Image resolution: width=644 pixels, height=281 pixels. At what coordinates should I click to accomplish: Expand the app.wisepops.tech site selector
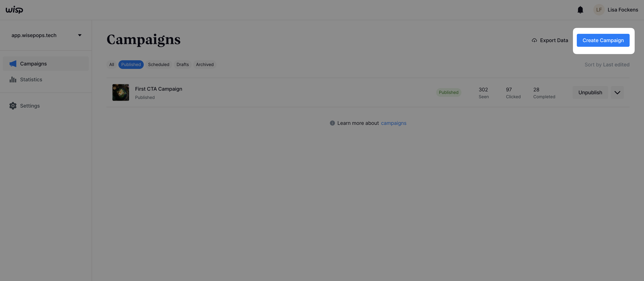(x=46, y=35)
